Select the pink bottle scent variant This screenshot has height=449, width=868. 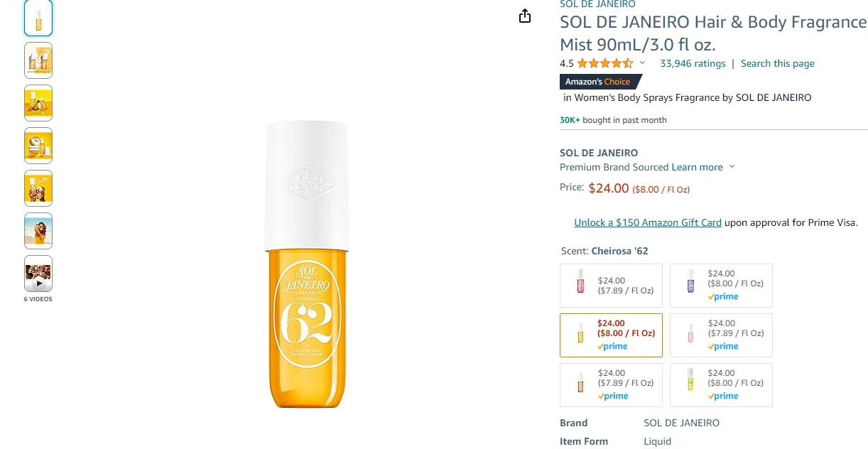click(721, 335)
